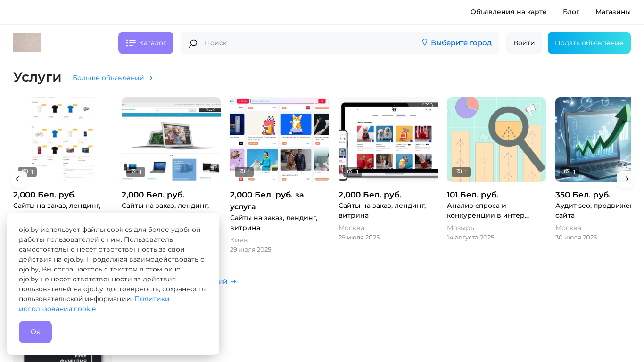Open the green arrow SEO audit thumbnail
Image resolution: width=644 pixels, height=362 pixels.
click(x=593, y=140)
